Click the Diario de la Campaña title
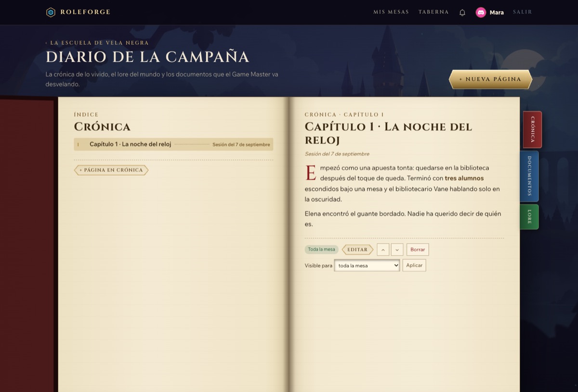Image resolution: width=578 pixels, height=392 pixels. pos(147,57)
